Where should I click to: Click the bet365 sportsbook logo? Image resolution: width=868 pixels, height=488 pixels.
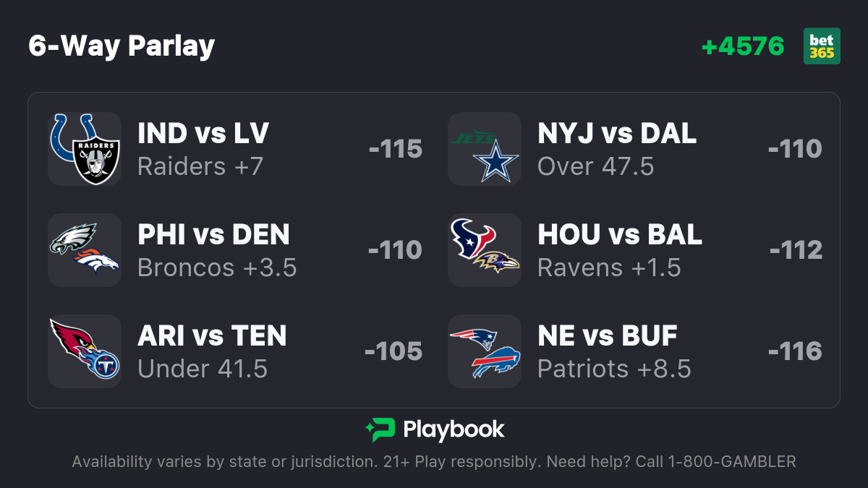[822, 46]
